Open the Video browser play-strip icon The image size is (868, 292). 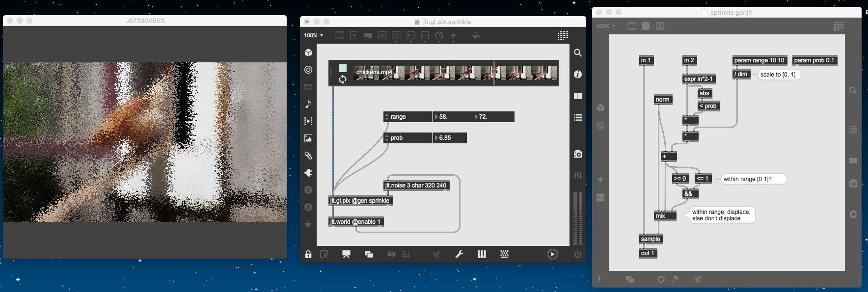pos(308,121)
